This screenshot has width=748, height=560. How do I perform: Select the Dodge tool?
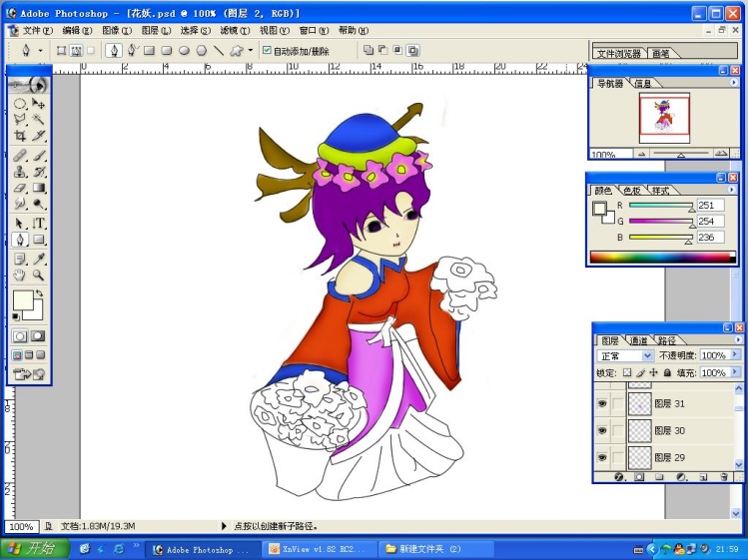pos(38,205)
